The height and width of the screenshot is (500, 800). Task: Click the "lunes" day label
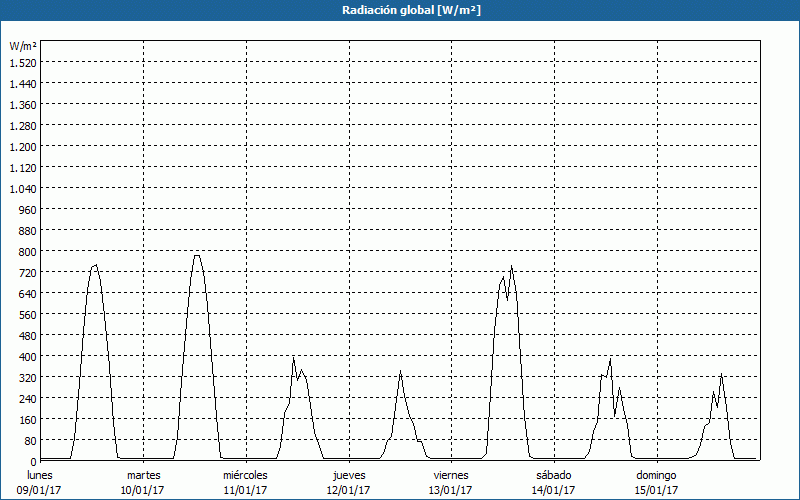coord(40,475)
